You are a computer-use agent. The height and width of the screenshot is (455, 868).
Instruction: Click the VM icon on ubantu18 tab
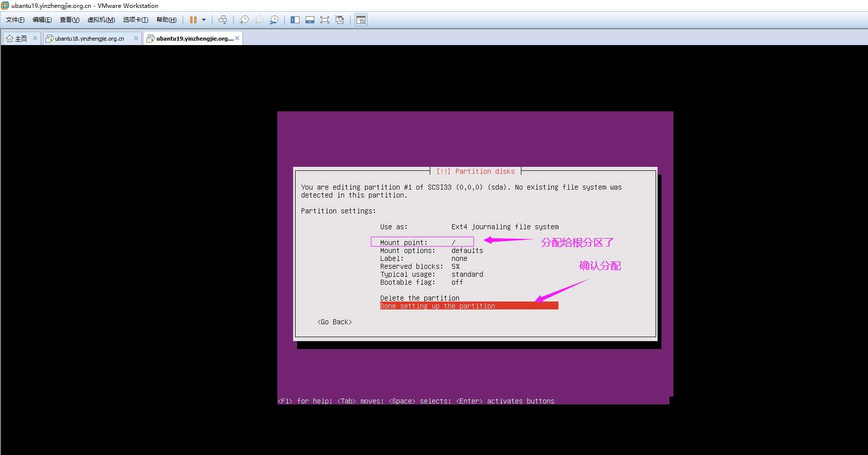(50, 39)
